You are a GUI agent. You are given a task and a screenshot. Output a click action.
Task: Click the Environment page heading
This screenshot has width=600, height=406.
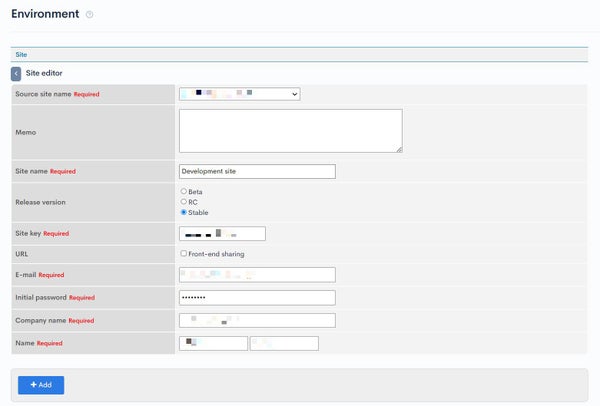(45, 14)
